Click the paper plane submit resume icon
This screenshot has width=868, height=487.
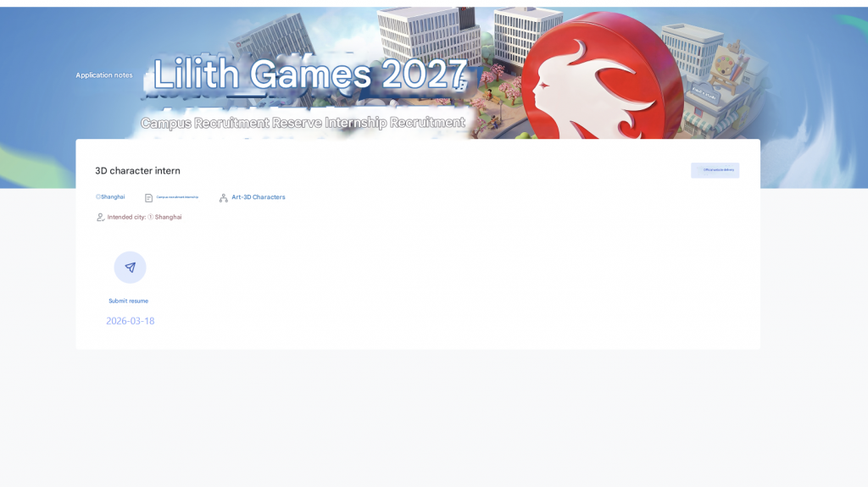(130, 267)
